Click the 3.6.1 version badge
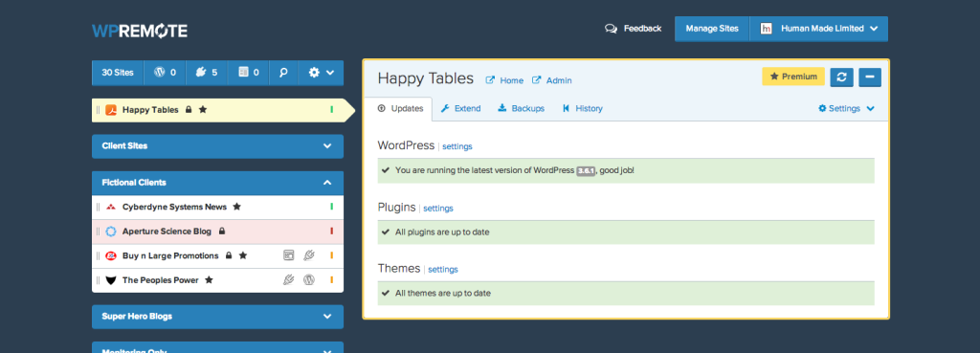 point(586,170)
